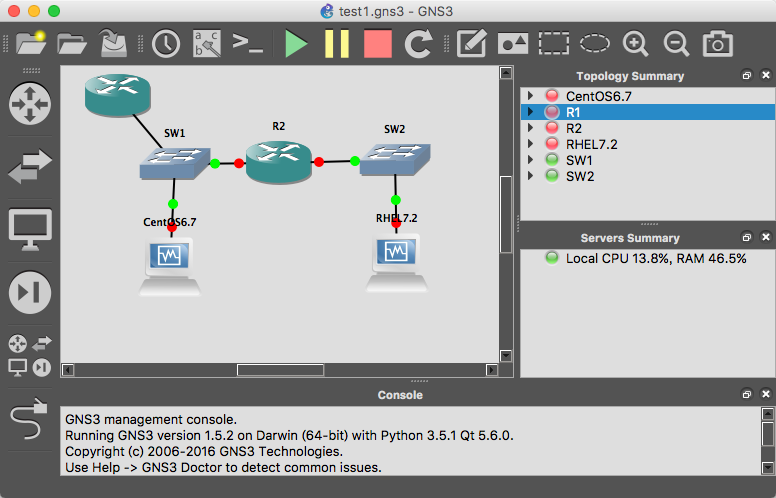Viewport: 776px width, 498px height.
Task: Click the GNS3 Doctor console text line
Action: 223,467
